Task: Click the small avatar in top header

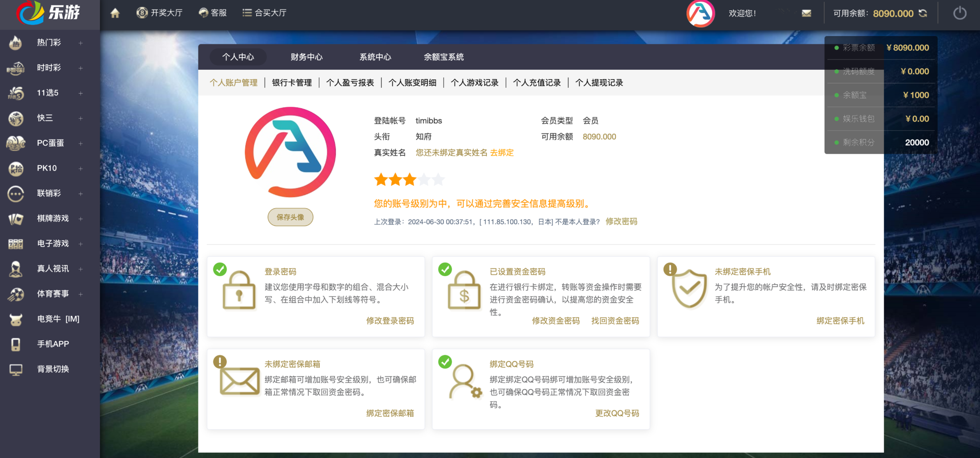Action: 700,13
